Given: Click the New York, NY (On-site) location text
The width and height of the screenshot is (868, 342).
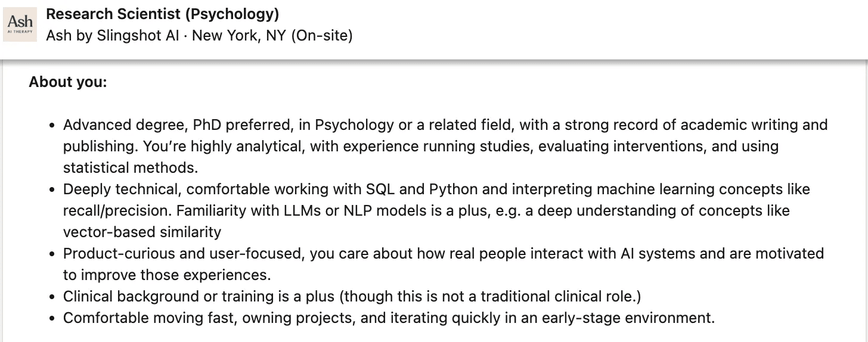Looking at the screenshot, I should [272, 36].
